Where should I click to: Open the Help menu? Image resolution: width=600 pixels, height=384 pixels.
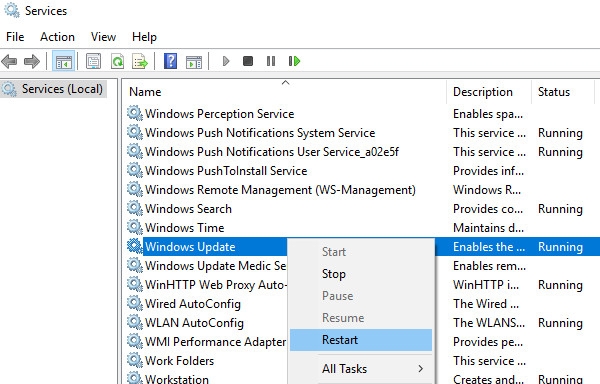pos(144,37)
